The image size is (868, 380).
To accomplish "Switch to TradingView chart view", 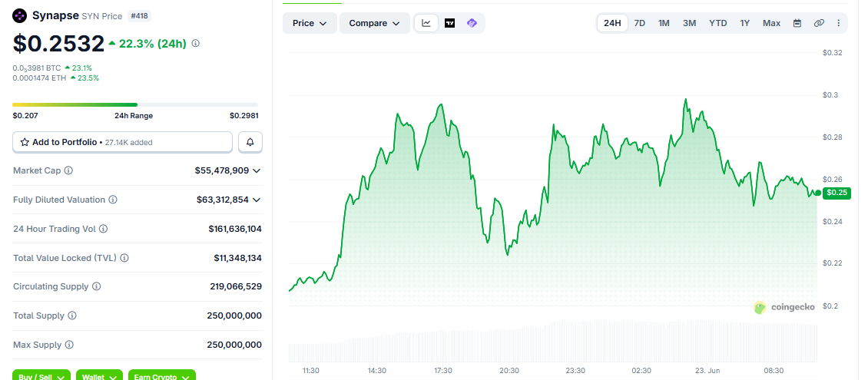I will [449, 23].
